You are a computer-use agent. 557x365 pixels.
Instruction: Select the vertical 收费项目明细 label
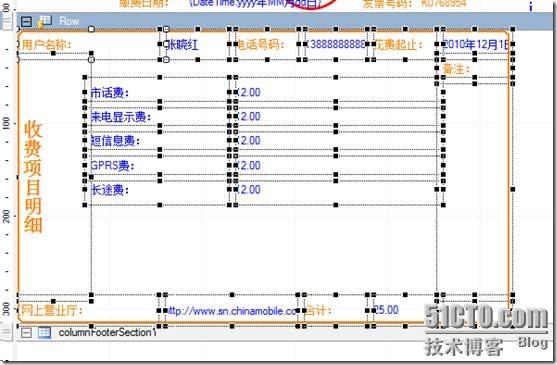(x=33, y=176)
